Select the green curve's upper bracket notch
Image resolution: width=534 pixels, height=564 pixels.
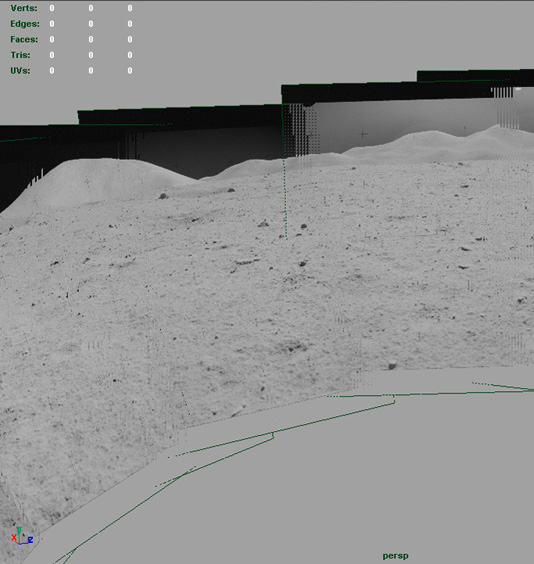tap(393, 399)
